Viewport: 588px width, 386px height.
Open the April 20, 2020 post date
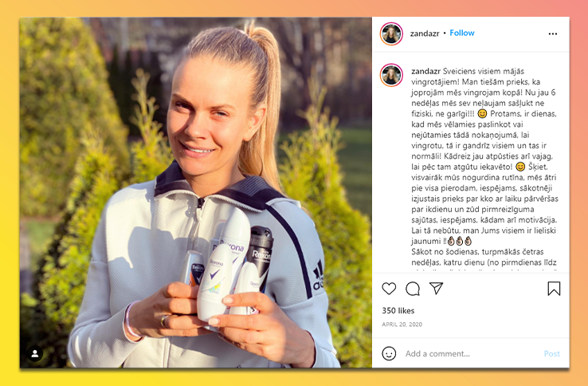(x=402, y=325)
